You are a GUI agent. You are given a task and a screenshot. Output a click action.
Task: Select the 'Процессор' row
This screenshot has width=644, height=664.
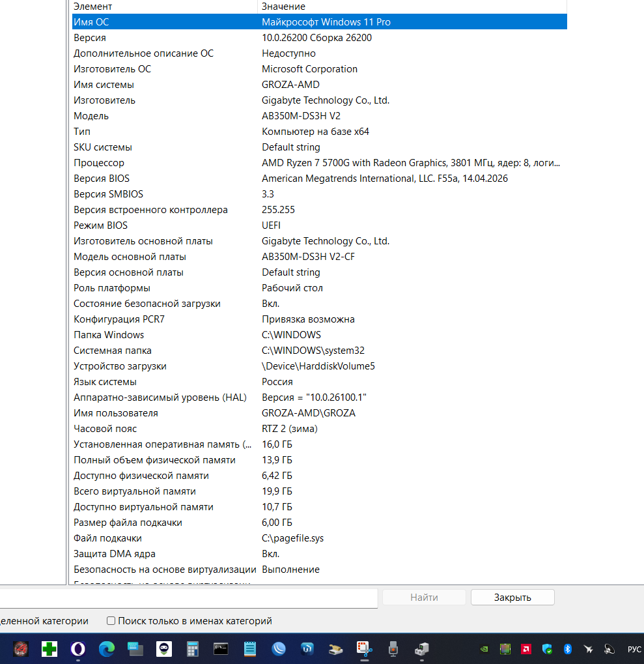point(320,163)
